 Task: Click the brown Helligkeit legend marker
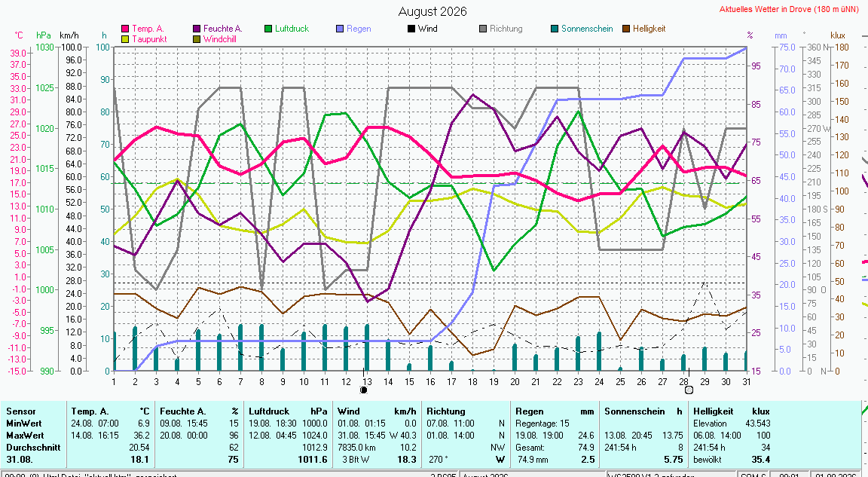click(x=626, y=29)
